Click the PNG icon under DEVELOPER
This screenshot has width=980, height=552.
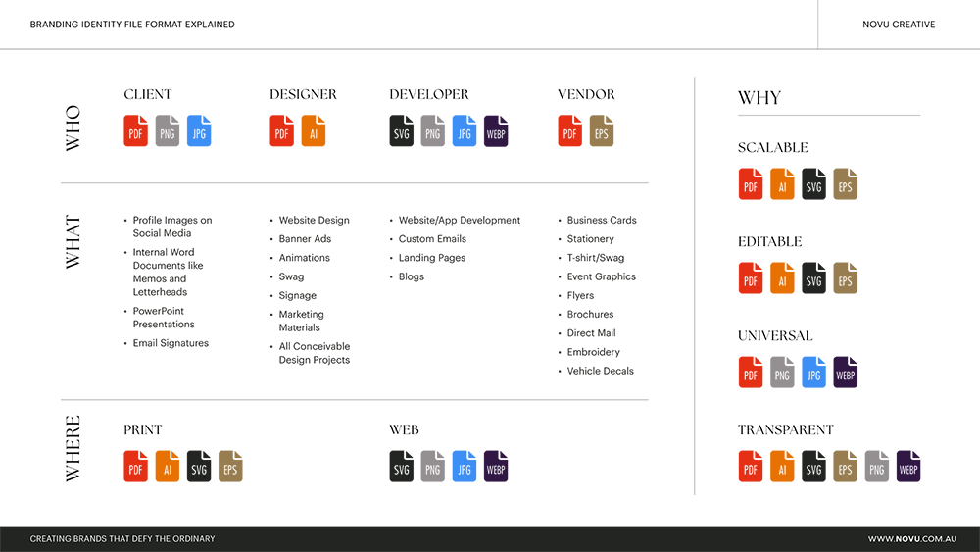[x=432, y=130]
